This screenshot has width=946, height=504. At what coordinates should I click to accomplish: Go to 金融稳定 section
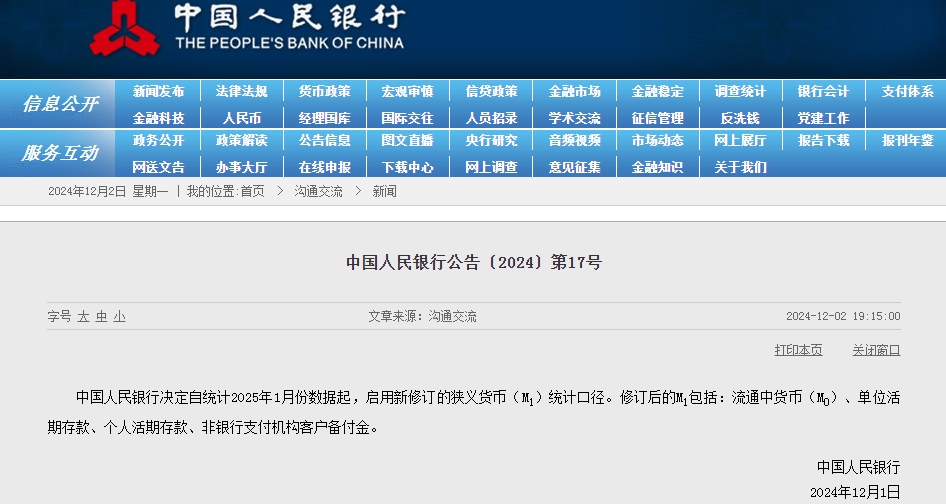tap(658, 92)
